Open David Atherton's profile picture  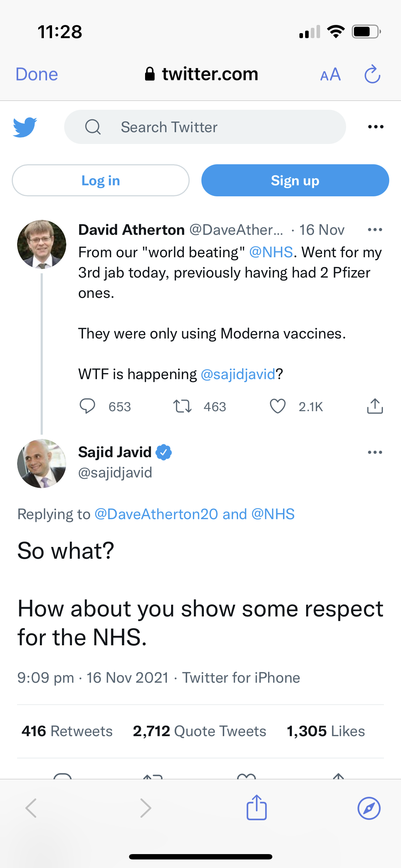[42, 244]
